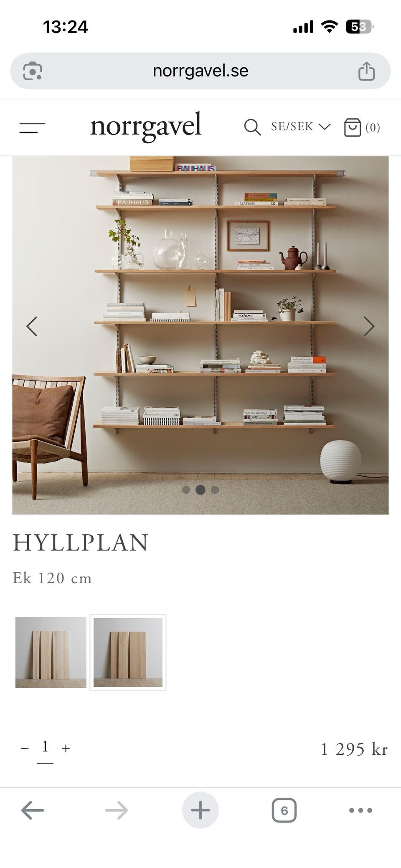Expand the SE/SEK currency dropdown
This screenshot has width=401, height=868.
pos(301,127)
